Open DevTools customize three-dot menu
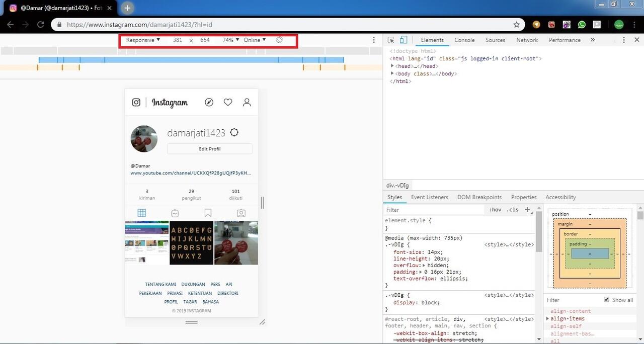 click(624, 40)
